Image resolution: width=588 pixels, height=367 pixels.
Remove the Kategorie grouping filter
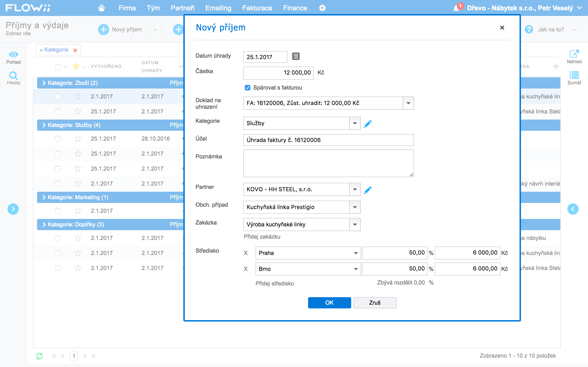[75, 50]
